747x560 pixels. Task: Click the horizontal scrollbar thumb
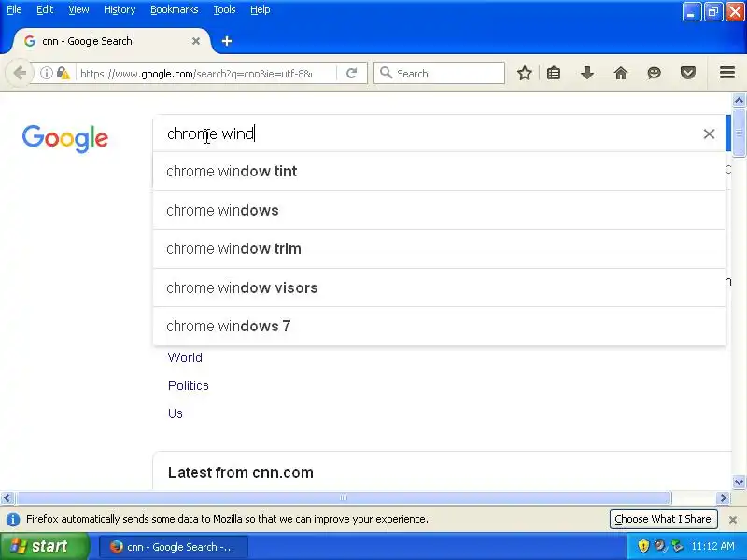(x=344, y=498)
